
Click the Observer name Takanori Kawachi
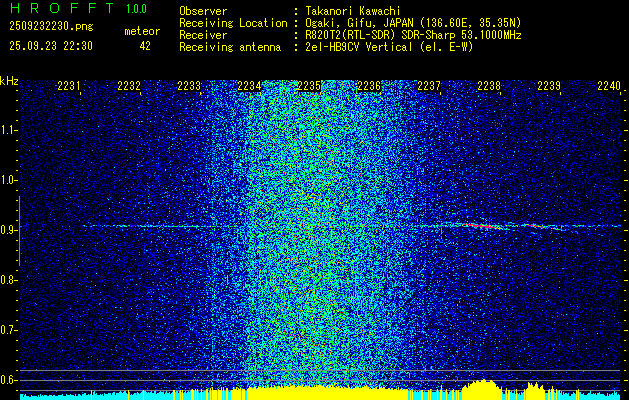pyautogui.click(x=353, y=11)
